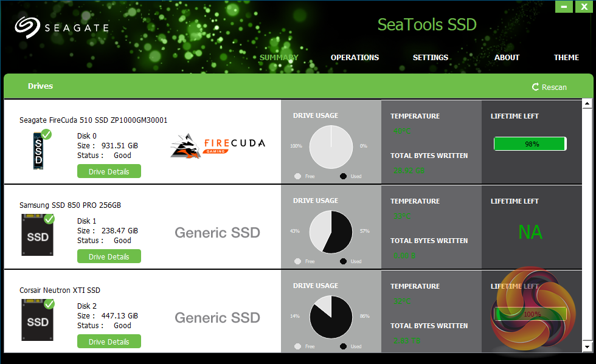596x364 pixels.
Task: Show Drive Details for Corsair Disk 2
Action: pyautogui.click(x=109, y=342)
